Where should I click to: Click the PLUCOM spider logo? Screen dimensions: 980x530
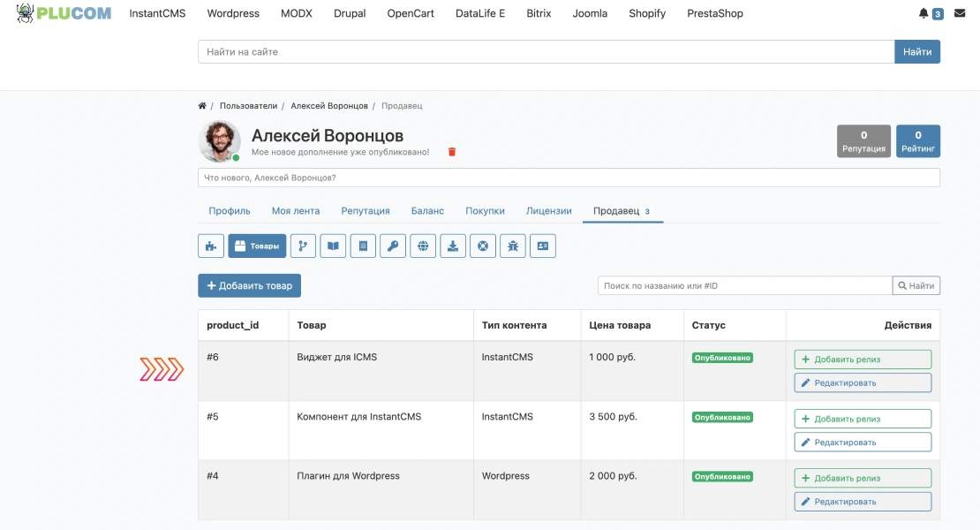64,13
